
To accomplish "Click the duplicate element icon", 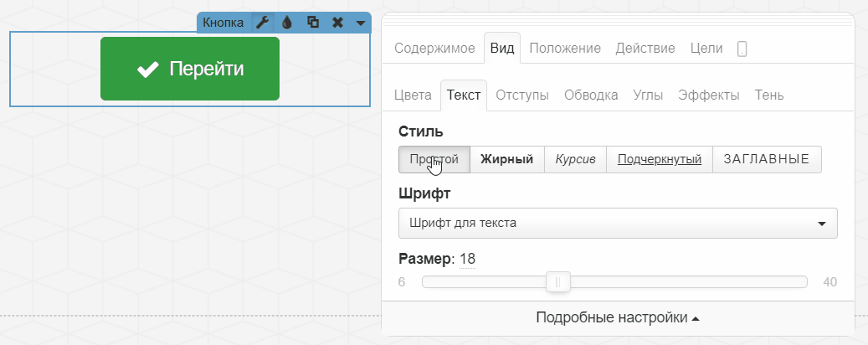I will 312,23.
